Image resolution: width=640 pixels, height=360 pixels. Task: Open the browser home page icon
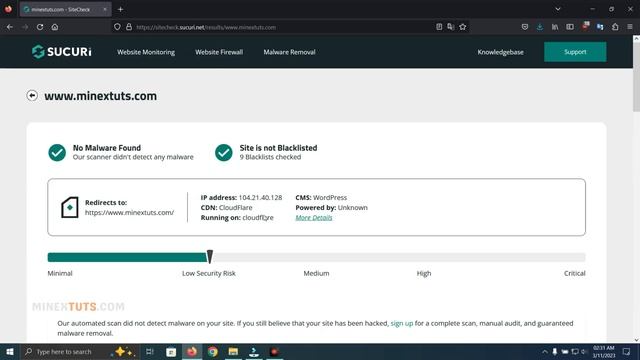pyautogui.click(x=55, y=27)
